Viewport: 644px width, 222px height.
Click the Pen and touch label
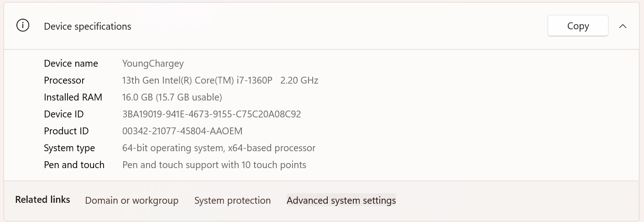point(74,165)
